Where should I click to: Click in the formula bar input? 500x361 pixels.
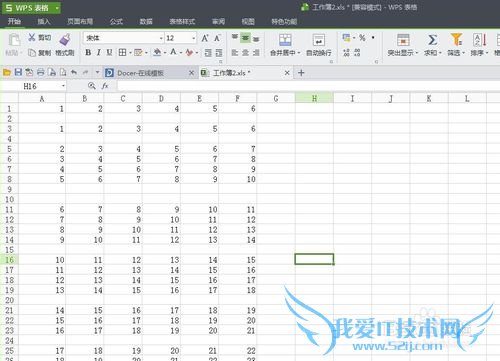pyautogui.click(x=308, y=86)
